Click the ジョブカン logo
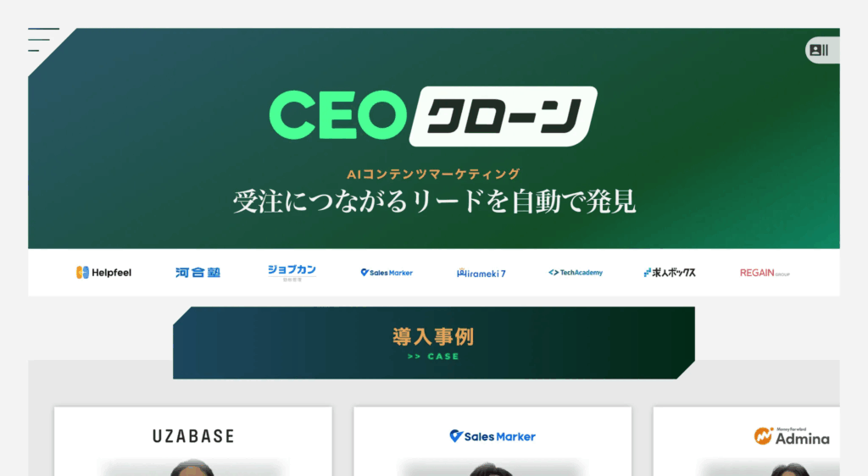 pyautogui.click(x=292, y=273)
